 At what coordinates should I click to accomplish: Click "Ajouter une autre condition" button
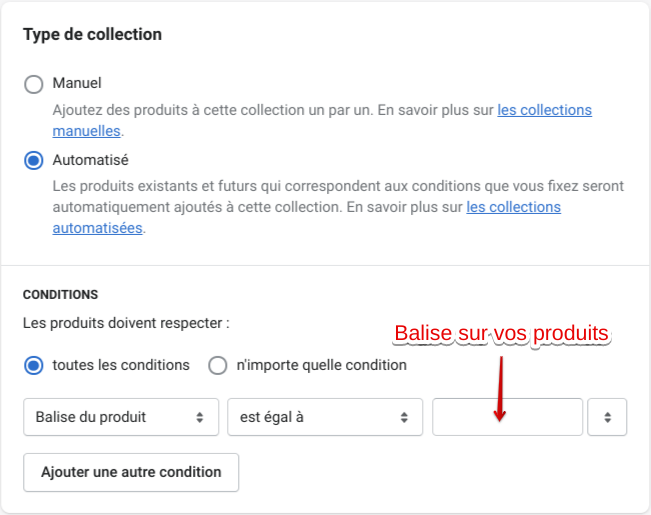point(131,472)
